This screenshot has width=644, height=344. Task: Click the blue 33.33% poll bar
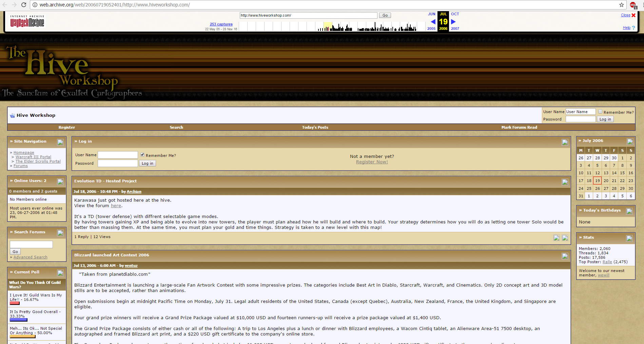click(x=19, y=320)
